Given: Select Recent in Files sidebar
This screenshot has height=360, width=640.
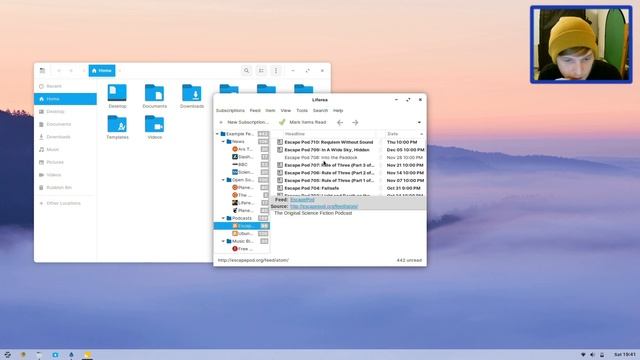Looking at the screenshot, I should pyautogui.click(x=65, y=86).
